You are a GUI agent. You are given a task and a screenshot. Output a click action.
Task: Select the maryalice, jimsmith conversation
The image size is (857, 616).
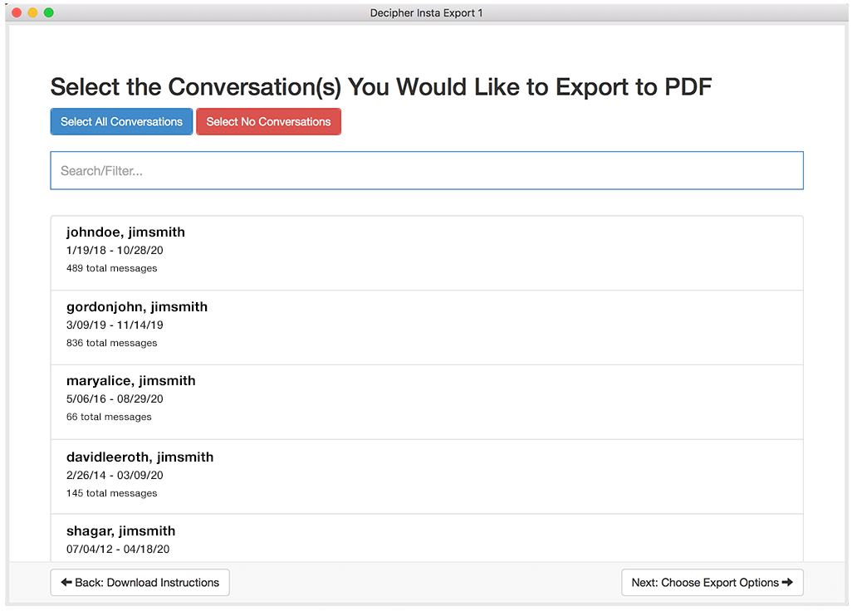[x=427, y=398]
